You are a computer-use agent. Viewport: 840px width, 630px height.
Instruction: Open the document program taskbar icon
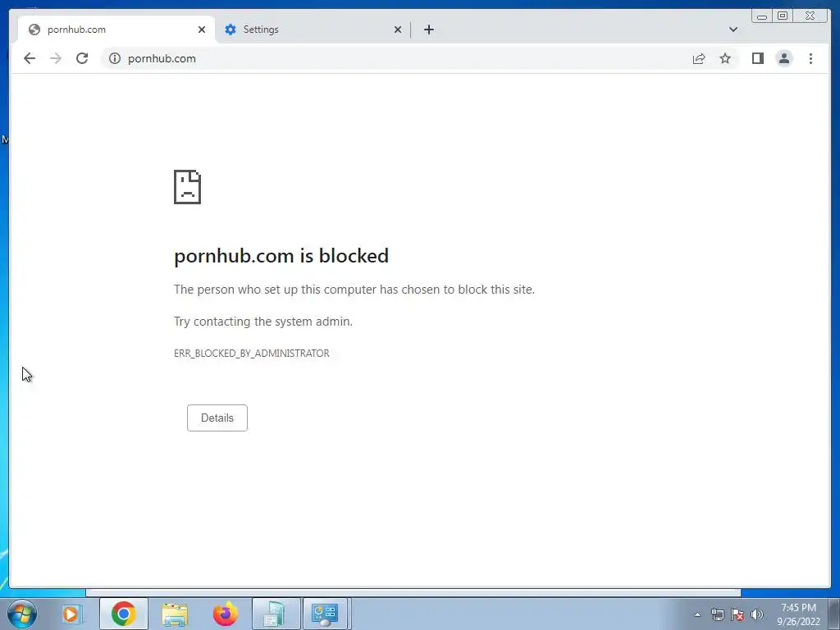[x=276, y=614]
